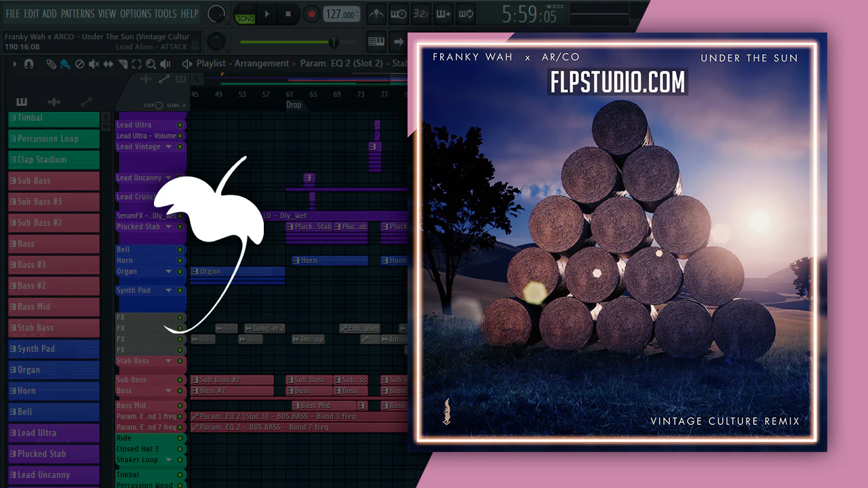Click the piano icon in the playlist header
The image size is (868, 488).
180,79
